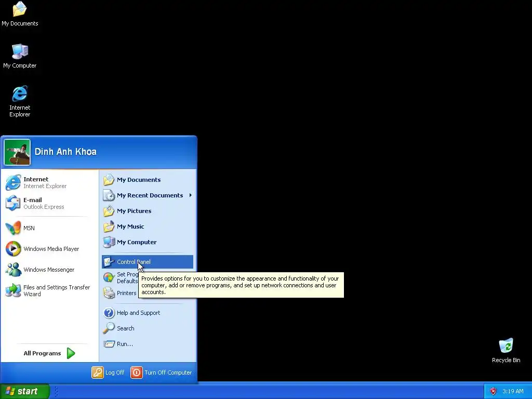Click the Windows start button
The image size is (532, 399).
pyautogui.click(x=25, y=391)
